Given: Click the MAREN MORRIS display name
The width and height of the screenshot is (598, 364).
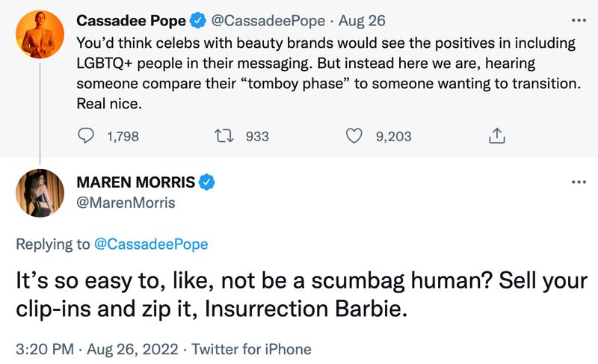Looking at the screenshot, I should point(136,182).
